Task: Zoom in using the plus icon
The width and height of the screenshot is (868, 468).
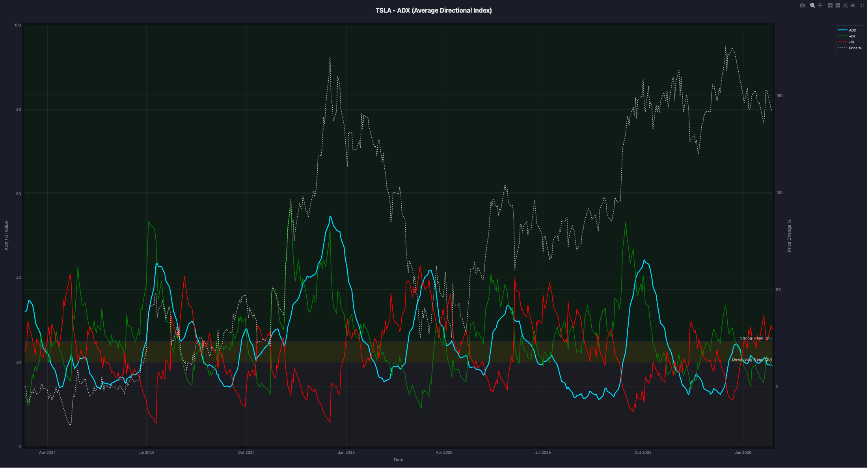Action: pos(830,6)
